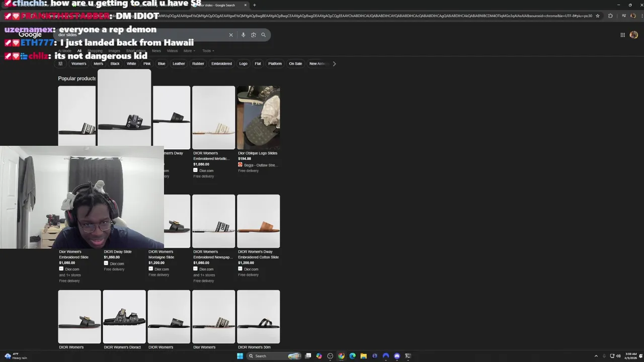This screenshot has width=644, height=362.
Task: Select the All results tab
Action: point(79,51)
